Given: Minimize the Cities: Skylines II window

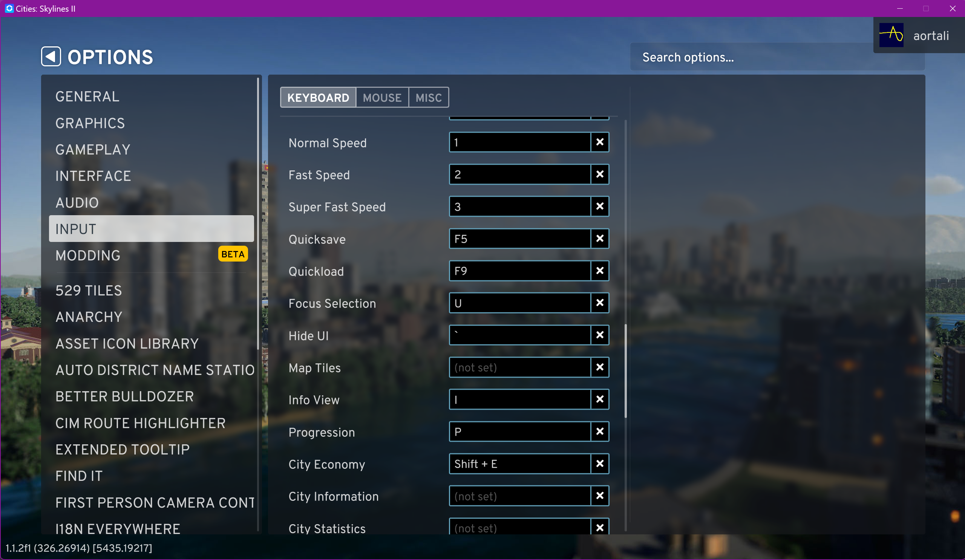Looking at the screenshot, I should pyautogui.click(x=900, y=8).
